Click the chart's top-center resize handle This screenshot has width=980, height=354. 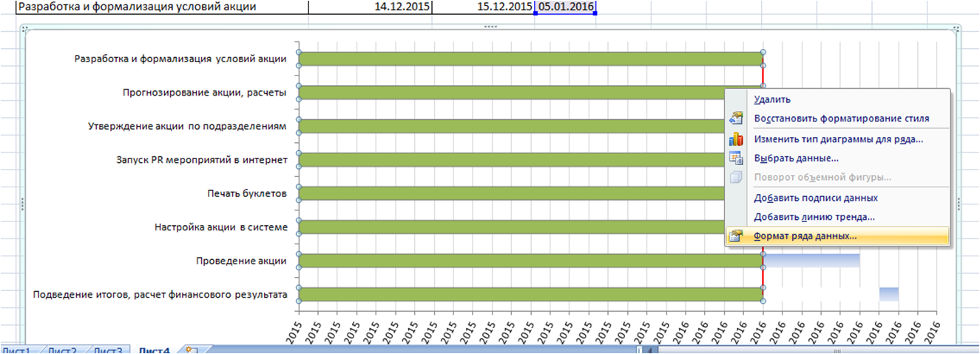click(x=489, y=27)
